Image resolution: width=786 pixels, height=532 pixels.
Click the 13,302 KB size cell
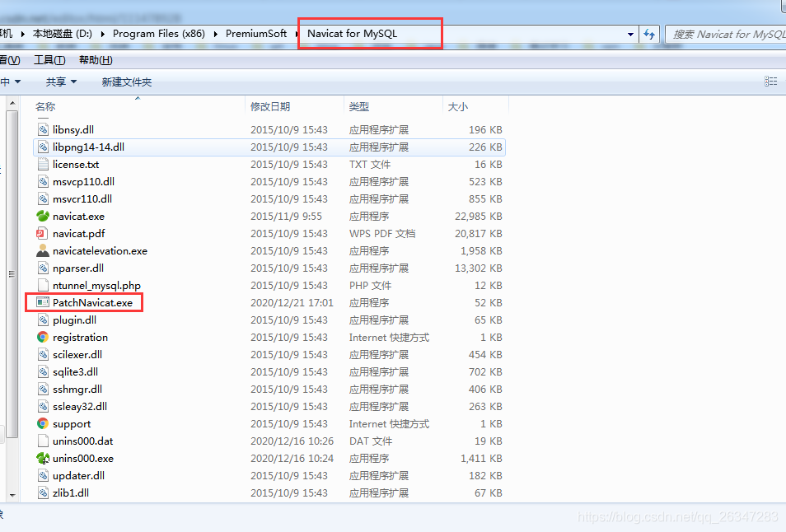point(478,268)
